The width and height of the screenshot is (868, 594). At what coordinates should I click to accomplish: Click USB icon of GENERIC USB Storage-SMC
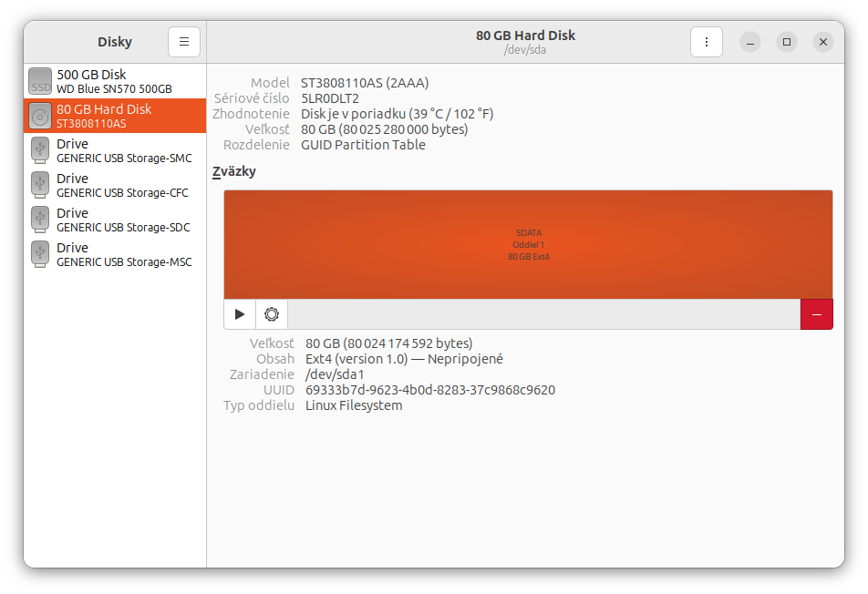40,150
